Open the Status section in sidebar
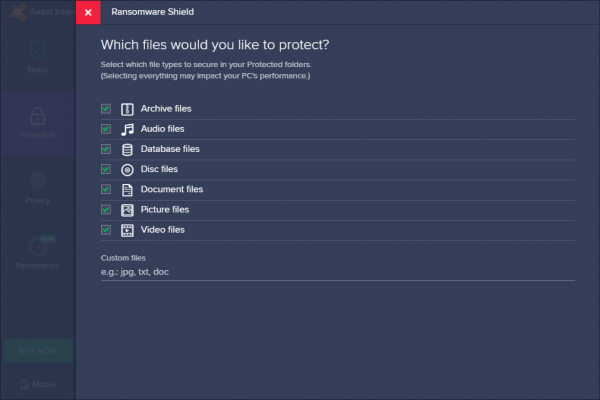The height and width of the screenshot is (400, 600). pos(37,56)
